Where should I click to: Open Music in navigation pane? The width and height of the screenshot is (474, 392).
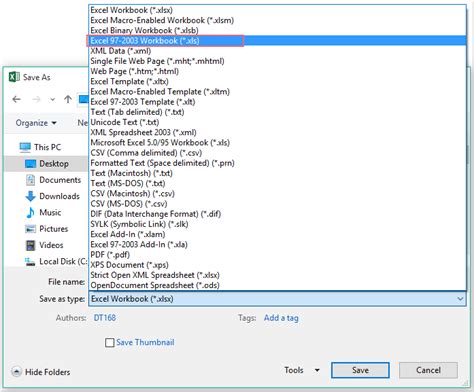point(50,213)
